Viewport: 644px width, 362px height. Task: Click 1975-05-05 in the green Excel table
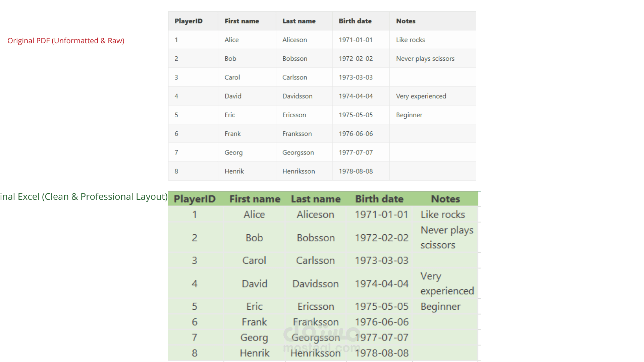(382, 306)
